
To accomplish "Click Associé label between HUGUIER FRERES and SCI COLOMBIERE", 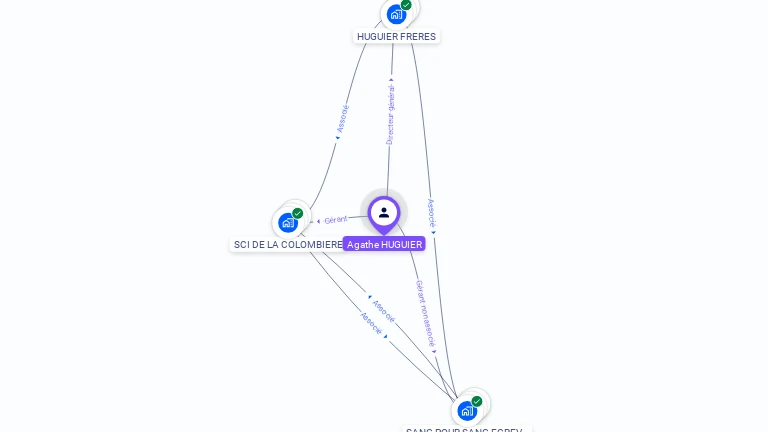I will point(343,119).
